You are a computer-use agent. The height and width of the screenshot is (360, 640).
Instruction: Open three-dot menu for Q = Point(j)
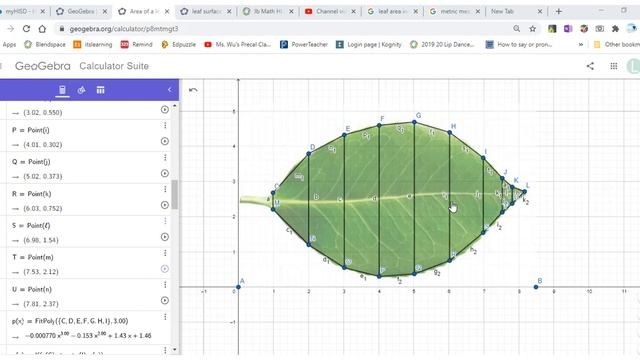[165, 157]
